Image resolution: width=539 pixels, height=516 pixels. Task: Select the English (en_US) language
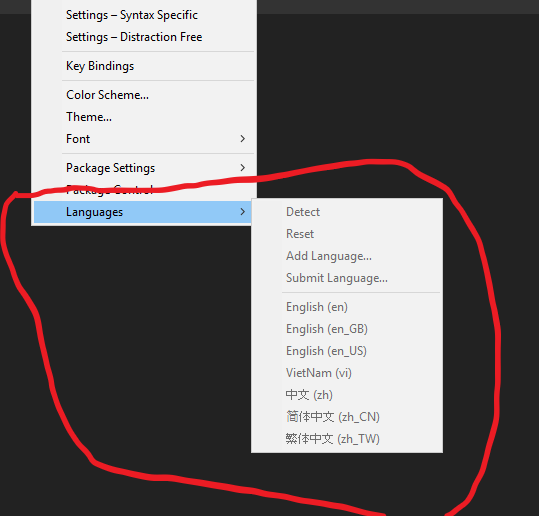click(347, 351)
